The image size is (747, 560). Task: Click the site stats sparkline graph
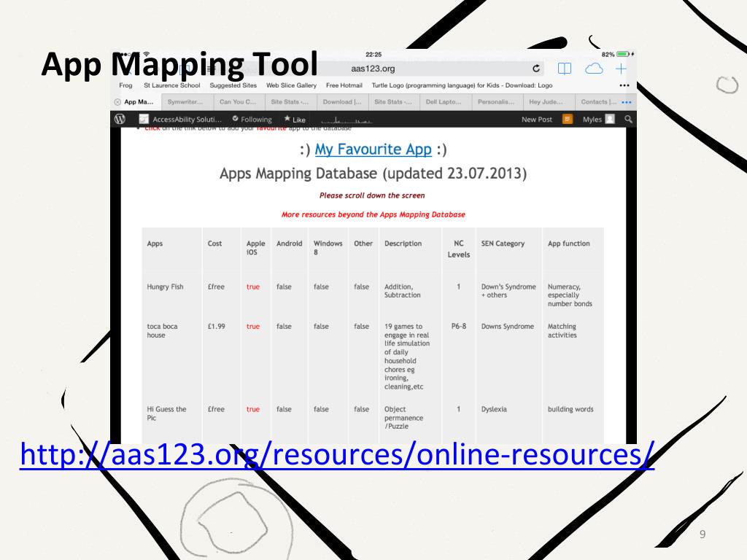(x=347, y=120)
